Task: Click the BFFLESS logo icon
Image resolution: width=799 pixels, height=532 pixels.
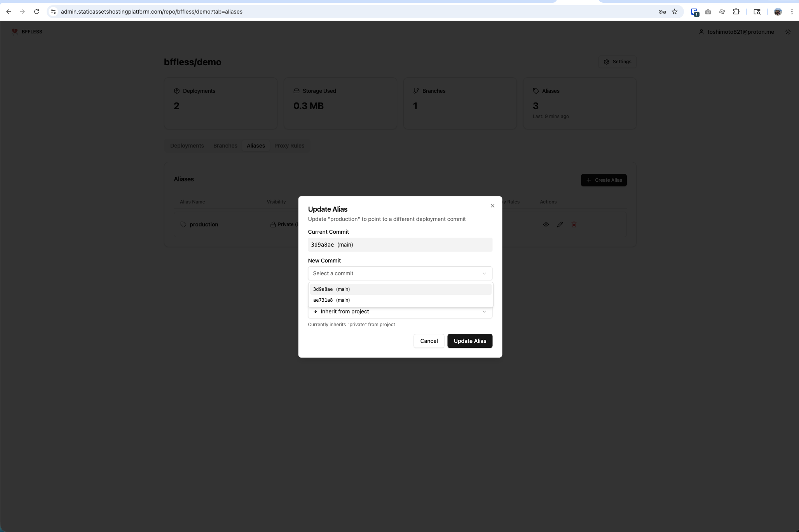Action: (15, 32)
